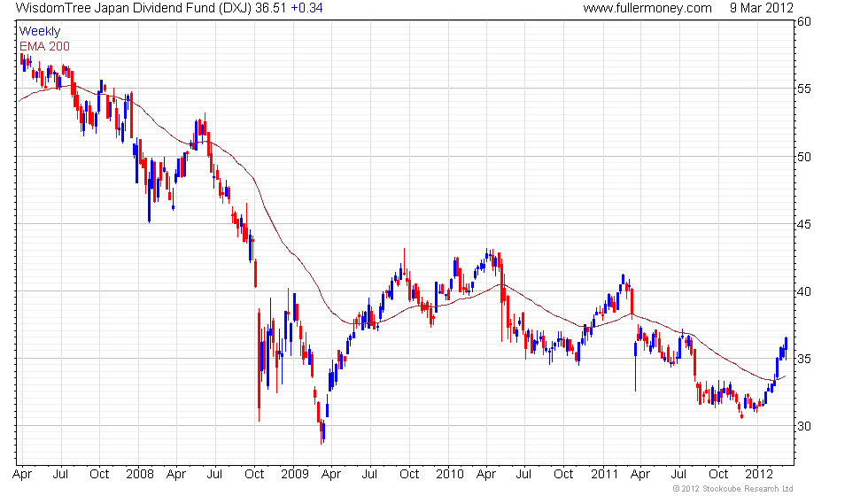This screenshot has width=868, height=496.
Task: Click the y-axis label 60
Action: click(x=804, y=21)
